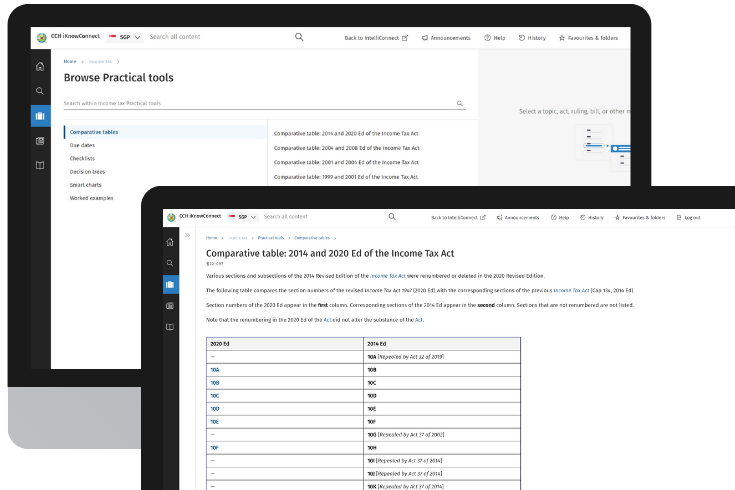Image resolution: width=735 pixels, height=490 pixels.
Task: Click Search within Income tax Practical tools field
Action: coord(255,103)
